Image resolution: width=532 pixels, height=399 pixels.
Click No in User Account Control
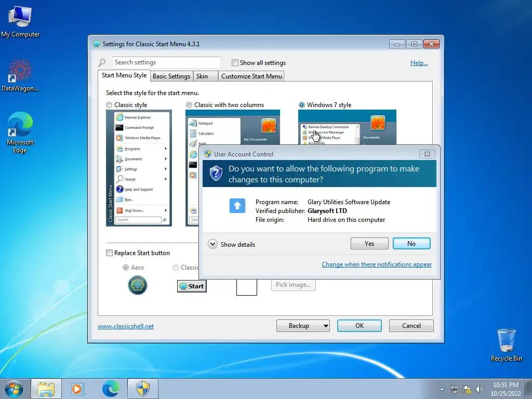411,244
